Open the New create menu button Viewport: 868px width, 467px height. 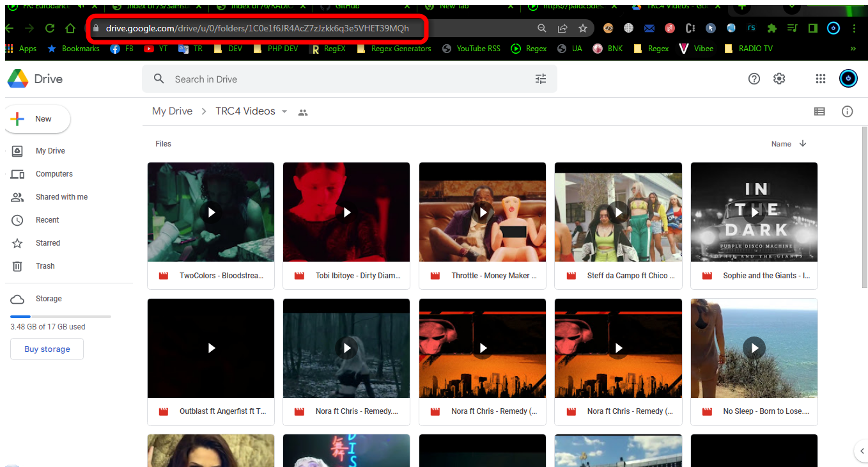coord(38,119)
